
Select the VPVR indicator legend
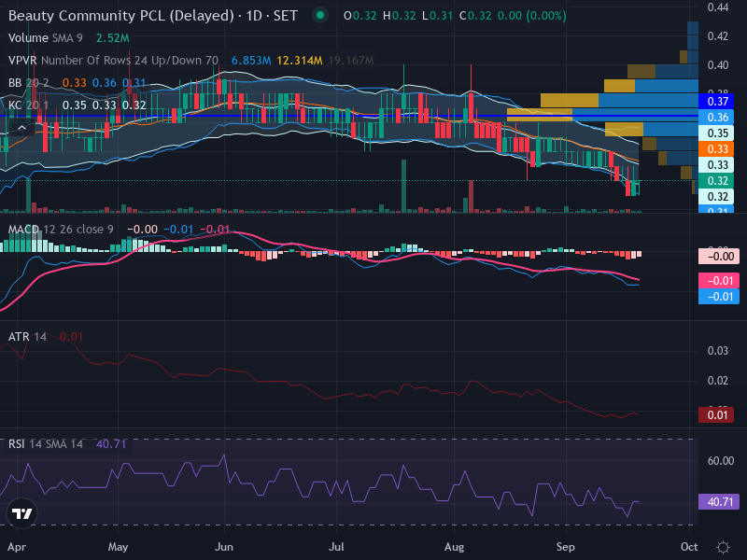113,61
